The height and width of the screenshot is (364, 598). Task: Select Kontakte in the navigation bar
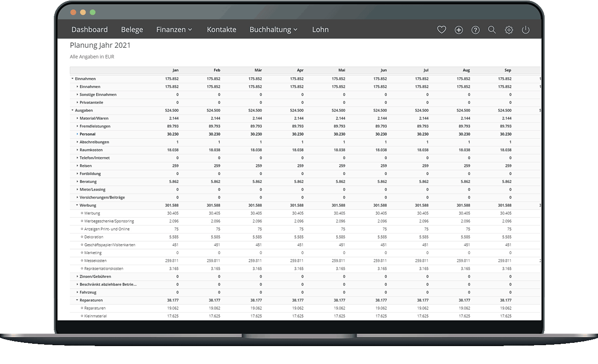[221, 29]
